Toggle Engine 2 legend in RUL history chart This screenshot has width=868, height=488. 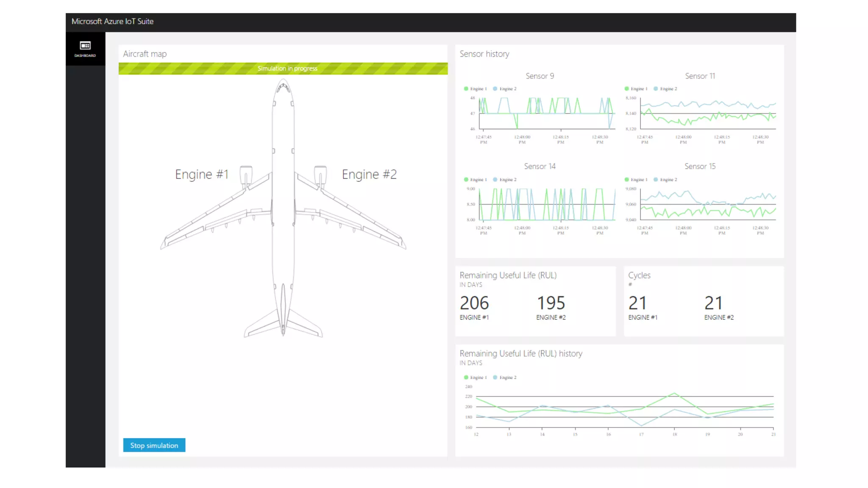pyautogui.click(x=505, y=377)
